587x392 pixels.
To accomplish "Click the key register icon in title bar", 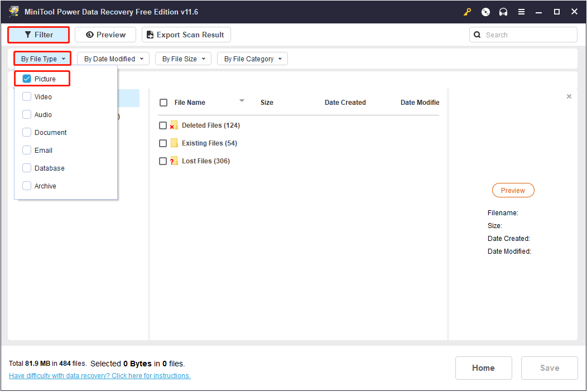I will tap(467, 12).
